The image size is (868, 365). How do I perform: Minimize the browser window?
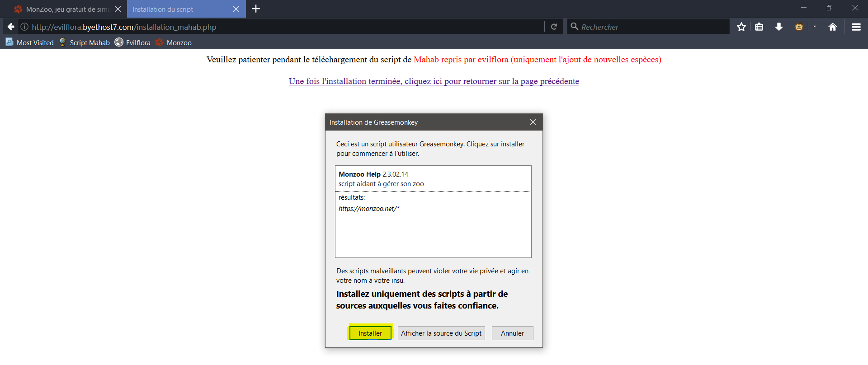click(804, 8)
